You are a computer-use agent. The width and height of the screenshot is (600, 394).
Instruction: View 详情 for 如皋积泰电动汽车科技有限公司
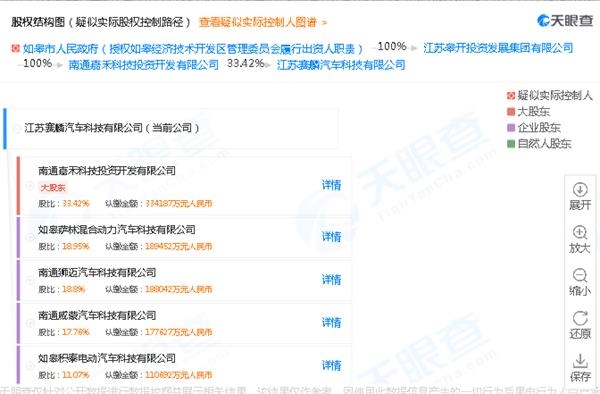331,365
